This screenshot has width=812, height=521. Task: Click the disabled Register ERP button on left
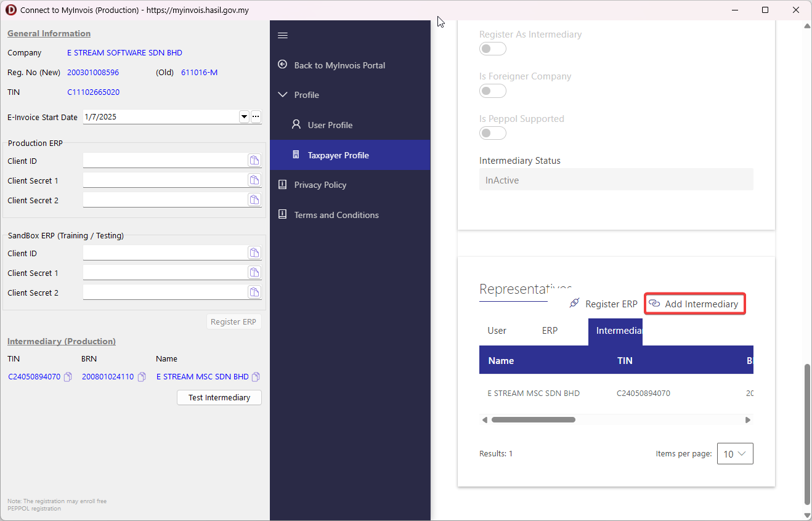(233, 321)
